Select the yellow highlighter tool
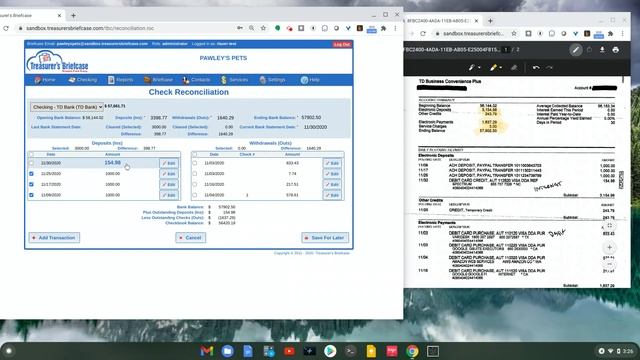Screen dimensions: 640x360 click(x=493, y=67)
